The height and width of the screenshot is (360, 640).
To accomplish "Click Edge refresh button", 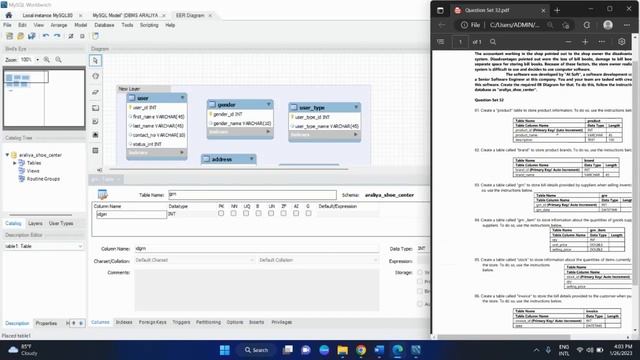I will coord(587,25).
